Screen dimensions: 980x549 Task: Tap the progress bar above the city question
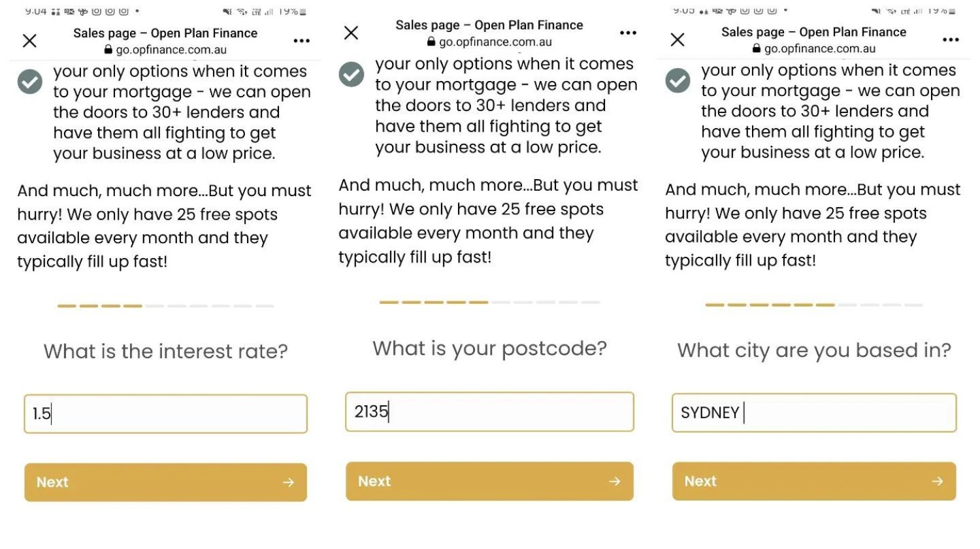click(814, 305)
